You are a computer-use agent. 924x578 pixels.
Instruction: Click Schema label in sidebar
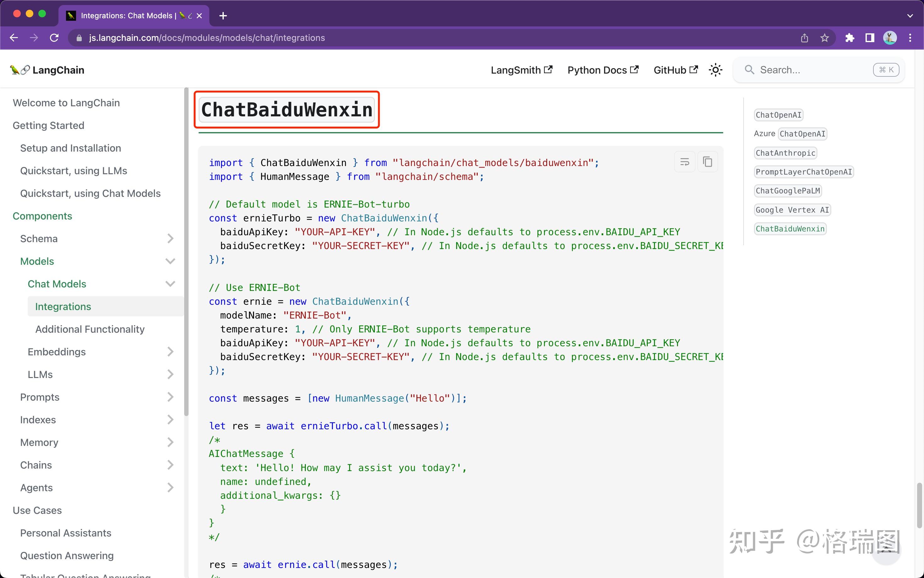click(39, 239)
